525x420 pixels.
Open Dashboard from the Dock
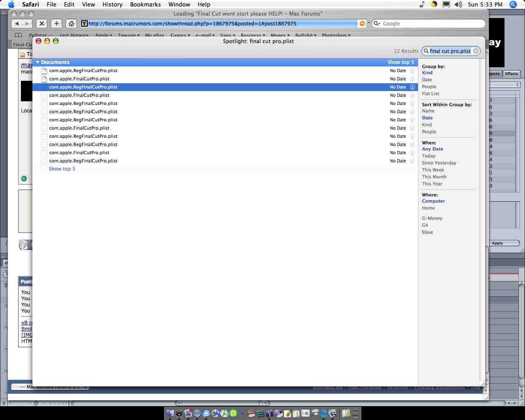(x=179, y=413)
